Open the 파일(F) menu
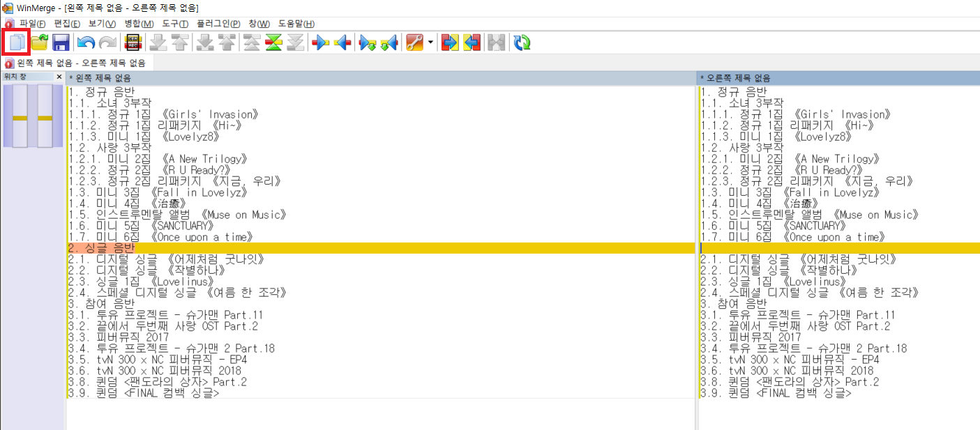Screen dimensions: 980x430 (x=32, y=24)
